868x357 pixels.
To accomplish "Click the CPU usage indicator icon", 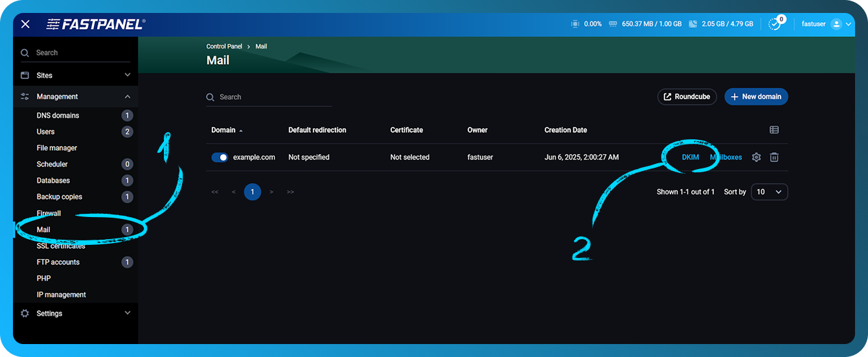I will pyautogui.click(x=575, y=24).
